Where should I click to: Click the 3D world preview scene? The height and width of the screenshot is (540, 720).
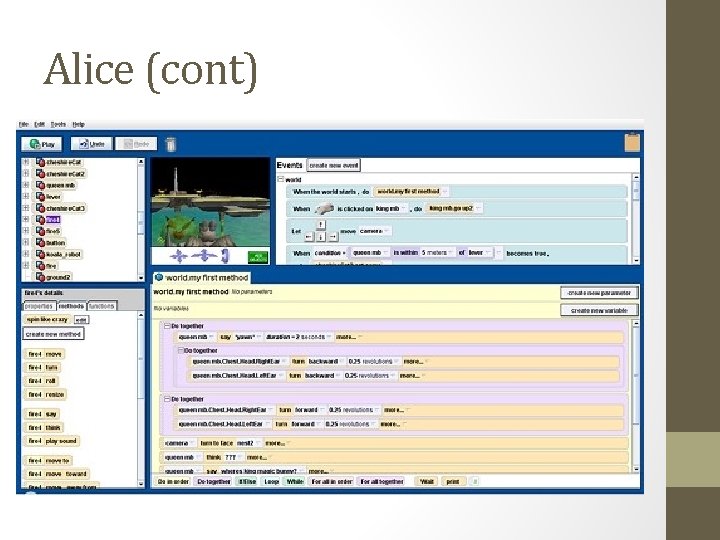tap(211, 202)
